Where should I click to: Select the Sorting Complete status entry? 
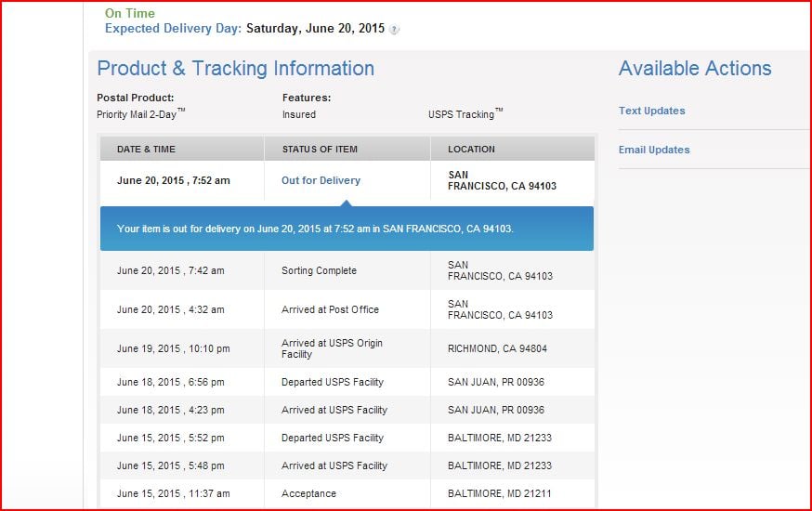(x=319, y=270)
